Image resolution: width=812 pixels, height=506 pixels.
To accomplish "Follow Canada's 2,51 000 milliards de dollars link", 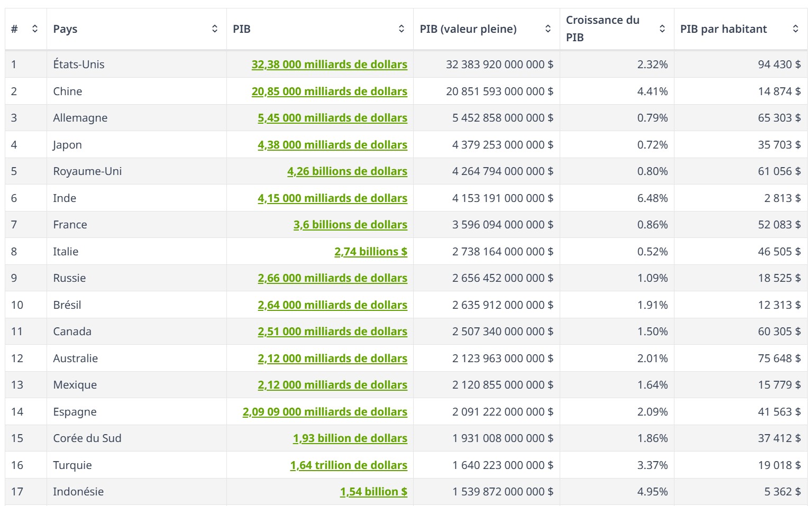I will click(x=333, y=332).
